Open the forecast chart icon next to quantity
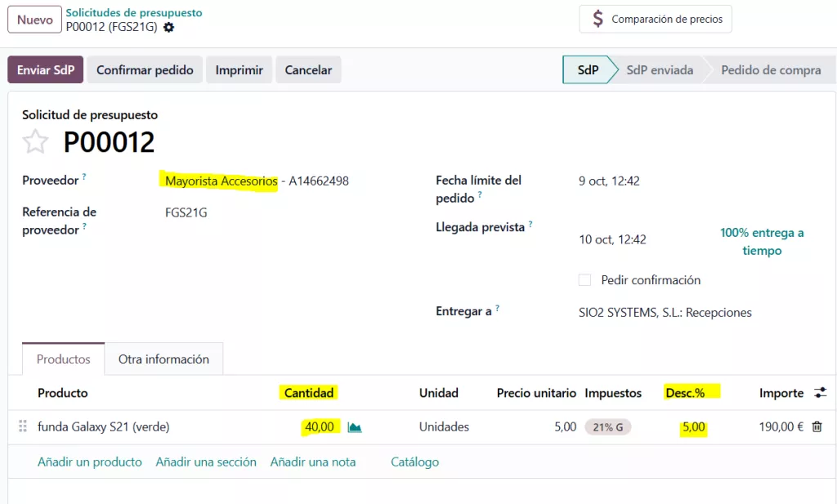The image size is (837, 504). (x=355, y=427)
